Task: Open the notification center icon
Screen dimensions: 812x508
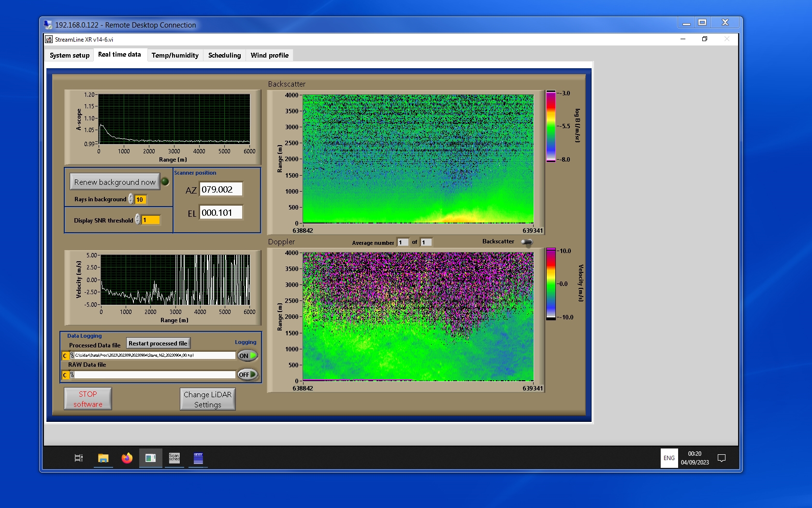Action: [x=722, y=458]
